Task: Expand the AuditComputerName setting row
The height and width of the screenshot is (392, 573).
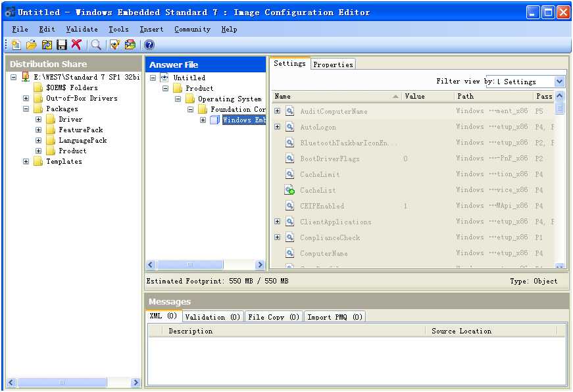Action: pos(278,111)
